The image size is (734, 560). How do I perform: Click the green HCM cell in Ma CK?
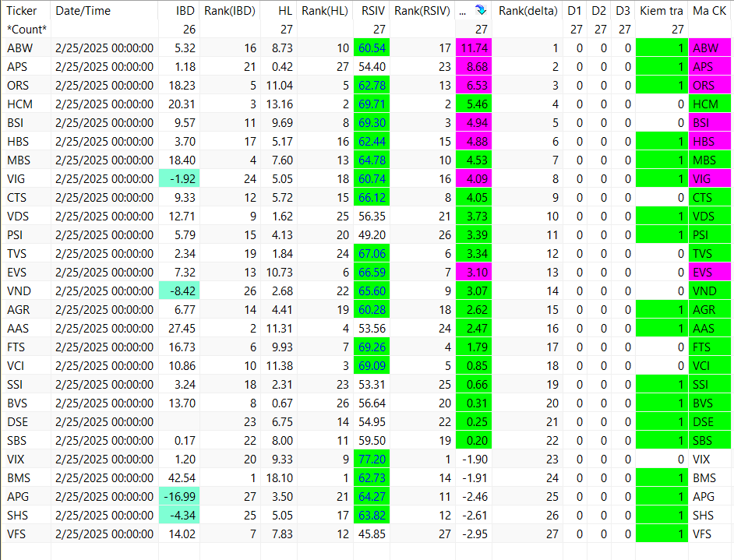point(710,104)
